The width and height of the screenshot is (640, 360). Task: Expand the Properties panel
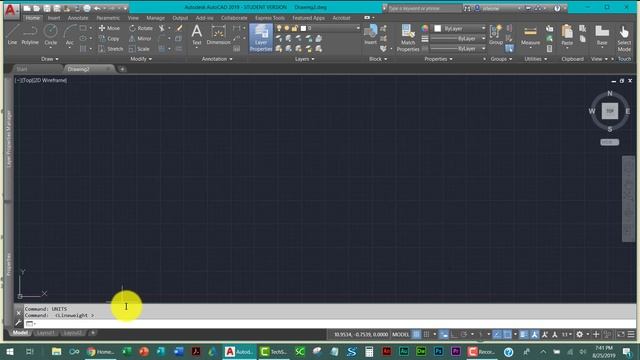pos(438,59)
